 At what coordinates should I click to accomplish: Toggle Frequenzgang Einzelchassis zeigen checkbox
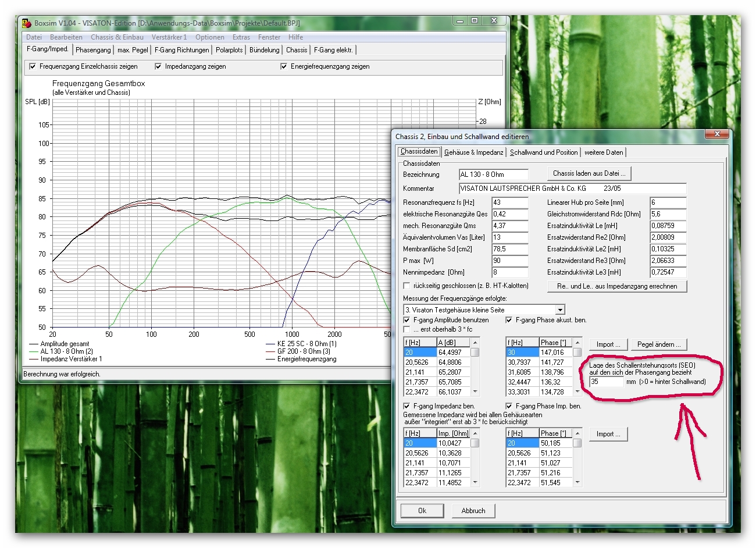[33, 66]
